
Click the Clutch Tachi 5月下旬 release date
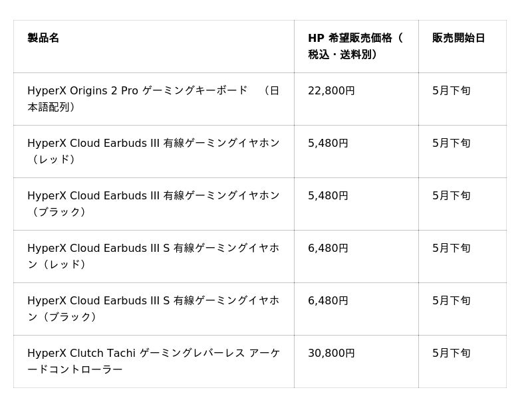coord(451,354)
